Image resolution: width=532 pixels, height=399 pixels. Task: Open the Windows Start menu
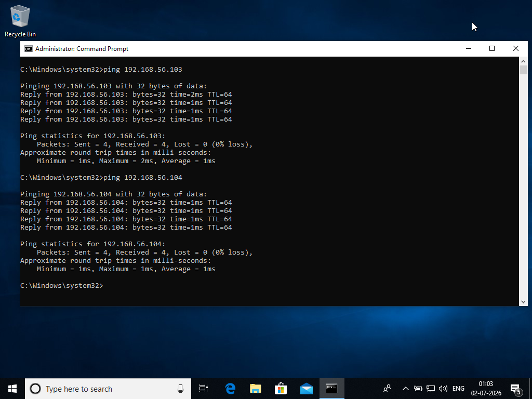pos(12,389)
